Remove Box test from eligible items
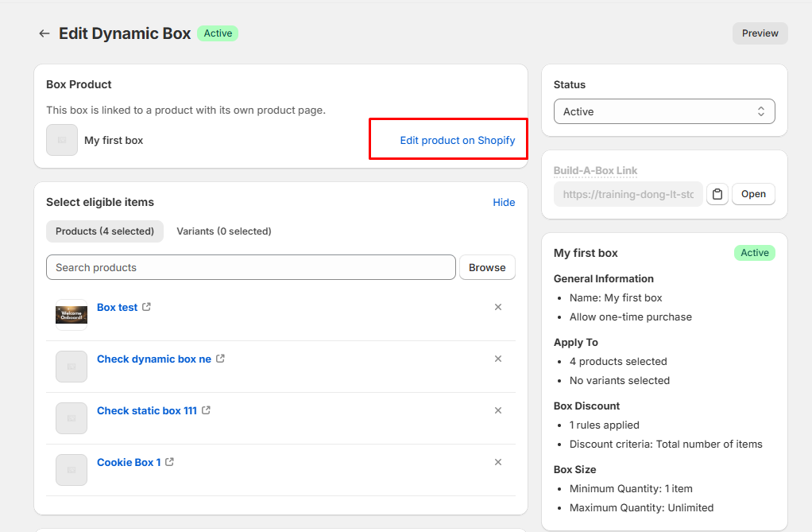 click(x=498, y=307)
